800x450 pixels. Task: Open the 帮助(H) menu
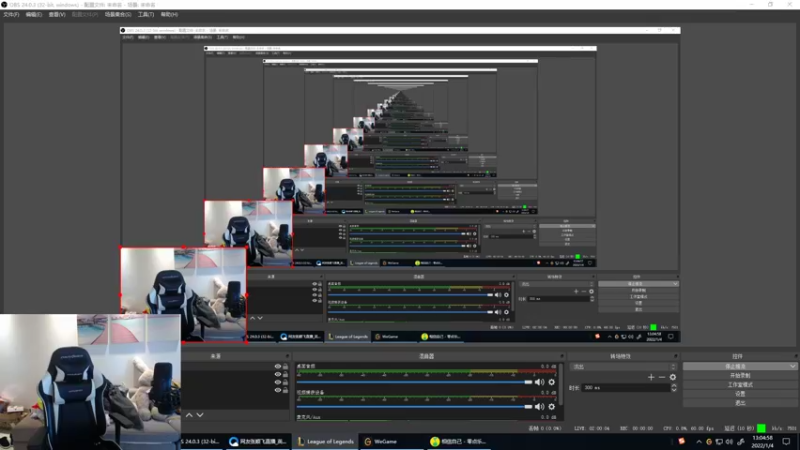coord(169,14)
